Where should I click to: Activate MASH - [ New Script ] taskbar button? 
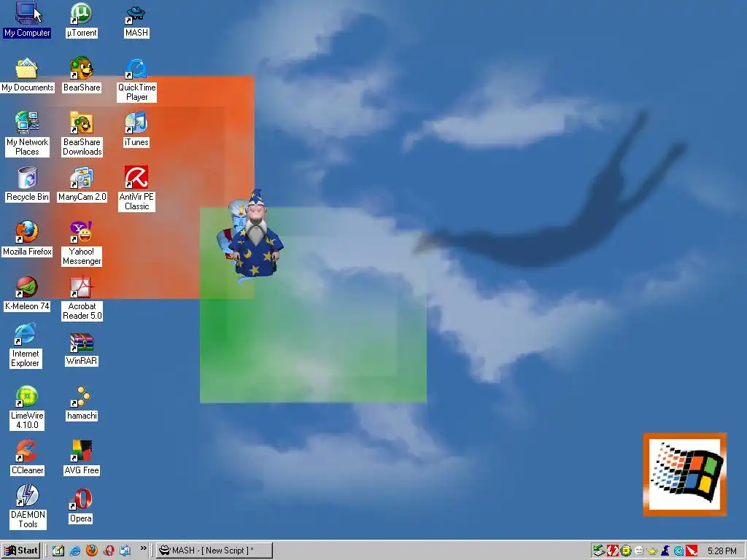tap(214, 551)
